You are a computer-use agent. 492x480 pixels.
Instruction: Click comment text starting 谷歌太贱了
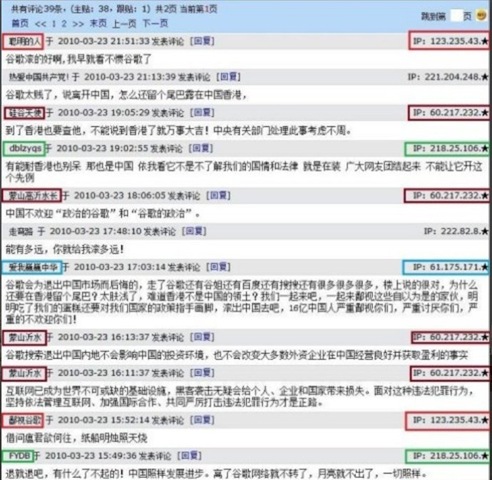(126, 95)
